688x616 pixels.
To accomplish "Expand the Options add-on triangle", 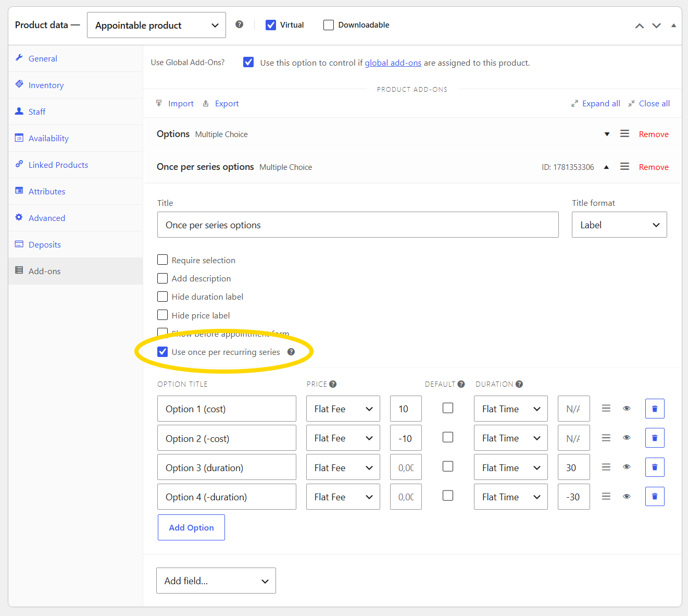I will [x=607, y=134].
